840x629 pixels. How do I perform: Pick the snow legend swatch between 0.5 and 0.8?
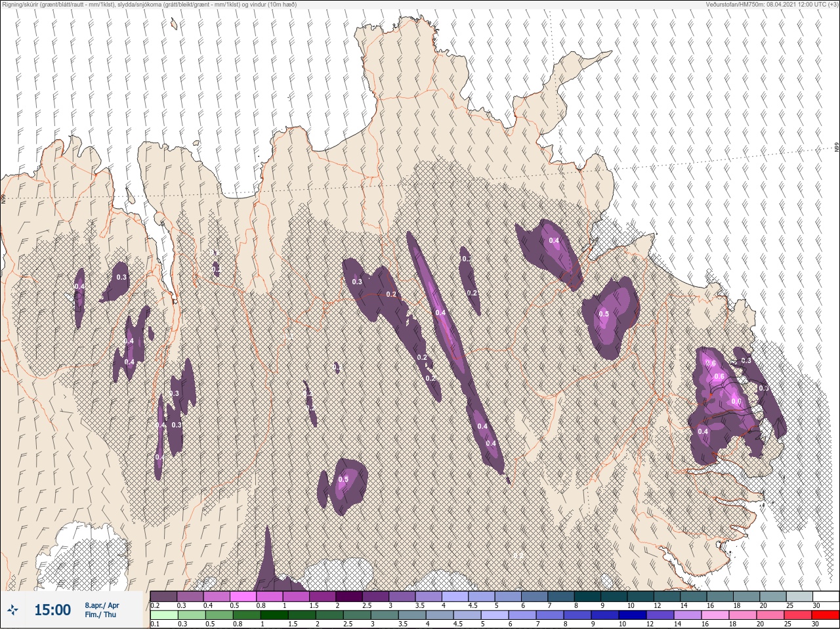pyautogui.click(x=243, y=596)
